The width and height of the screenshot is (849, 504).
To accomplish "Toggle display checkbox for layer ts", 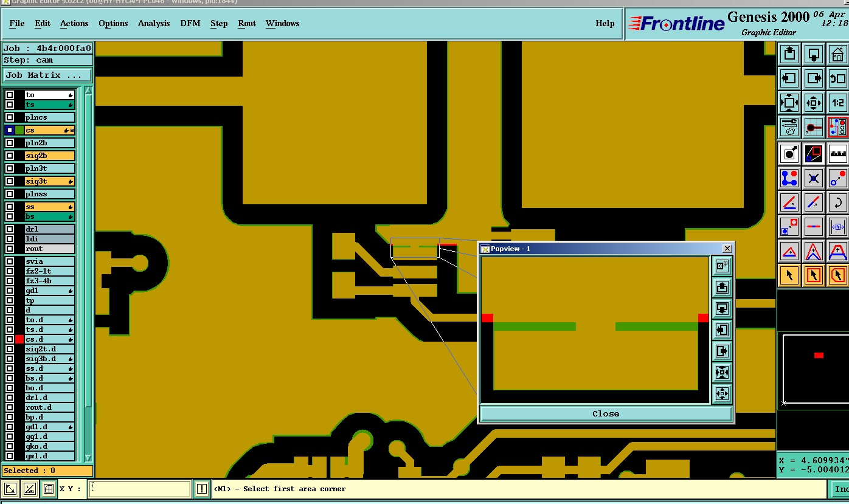I will pos(10,105).
